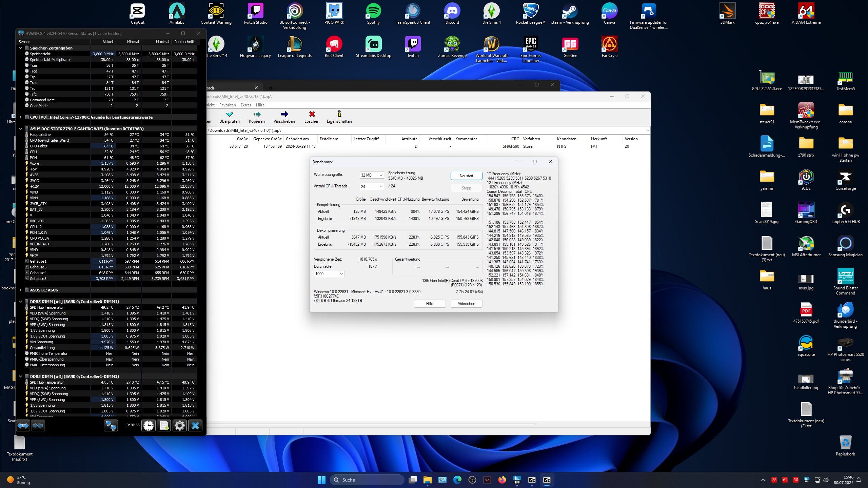
Task: Open the Extras menu in 7-Zip
Action: tap(246, 105)
